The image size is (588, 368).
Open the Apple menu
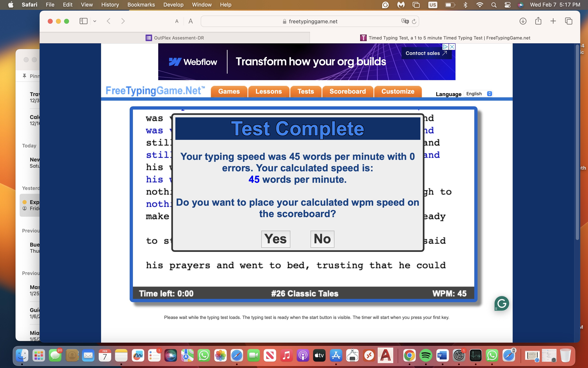pyautogui.click(x=11, y=5)
